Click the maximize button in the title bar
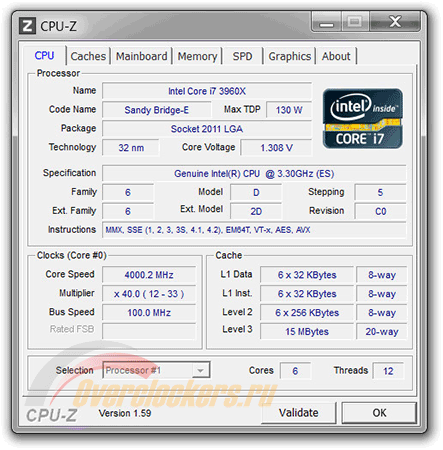This screenshot has height=450, width=443. click(x=355, y=22)
